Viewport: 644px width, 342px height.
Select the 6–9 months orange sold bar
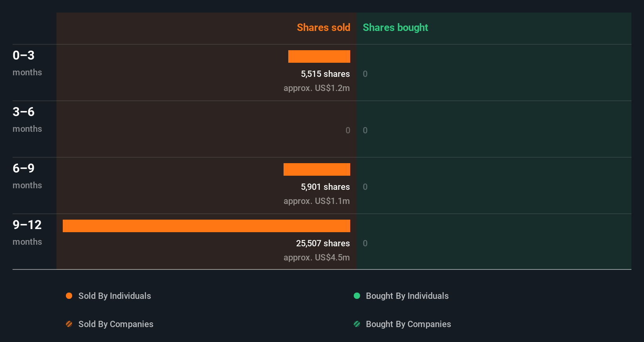[317, 169]
